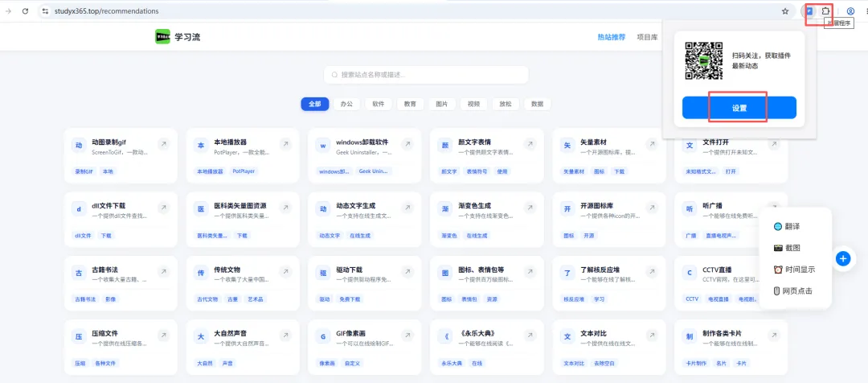Open arrow icon on windows卸载软件 card
868x383 pixels.
point(407,144)
